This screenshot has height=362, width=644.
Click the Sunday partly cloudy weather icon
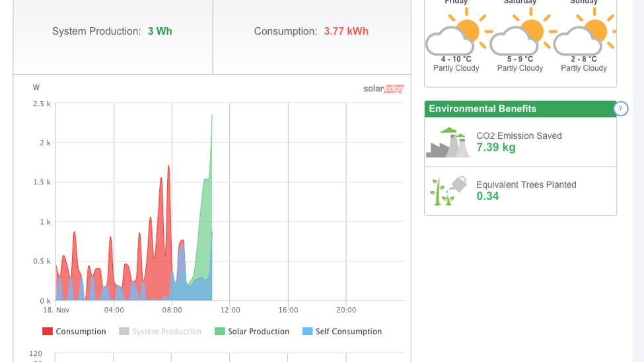(x=585, y=32)
